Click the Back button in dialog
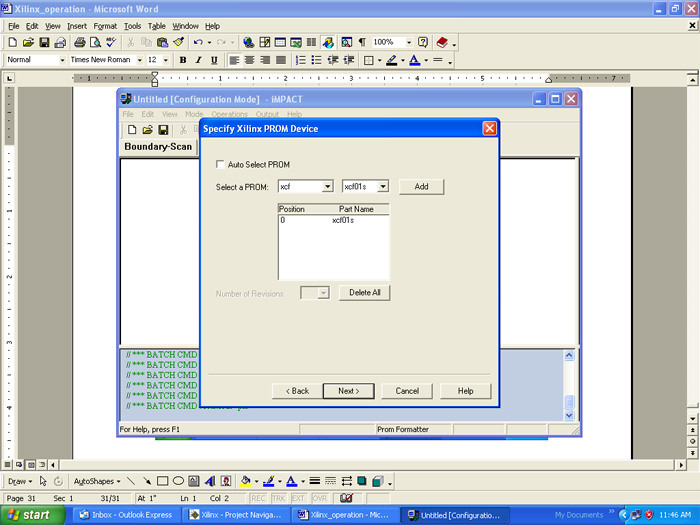This screenshot has height=525, width=700. [297, 391]
